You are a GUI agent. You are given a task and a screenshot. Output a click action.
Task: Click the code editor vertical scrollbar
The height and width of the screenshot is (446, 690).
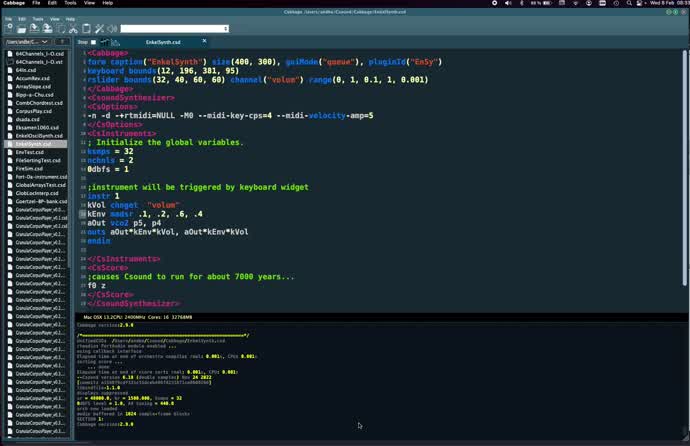[684, 167]
